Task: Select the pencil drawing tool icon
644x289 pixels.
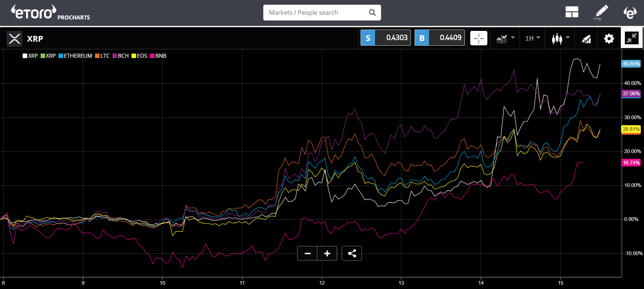Action: (x=601, y=12)
